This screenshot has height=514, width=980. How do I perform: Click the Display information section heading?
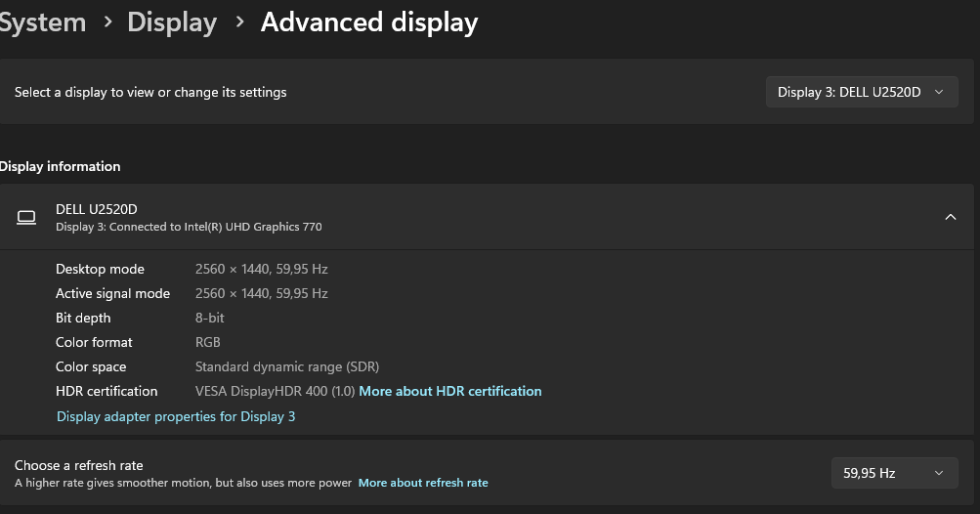[60, 166]
